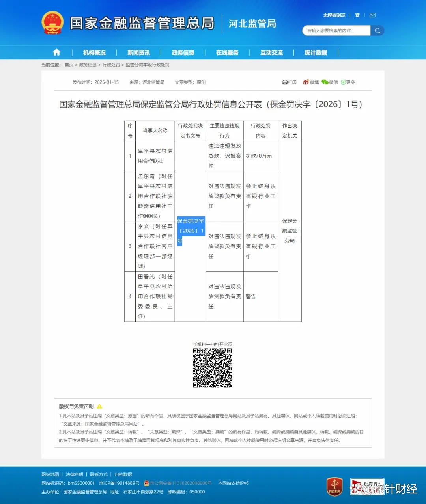
Task: Click the national emblem logo
Action: (52, 23)
